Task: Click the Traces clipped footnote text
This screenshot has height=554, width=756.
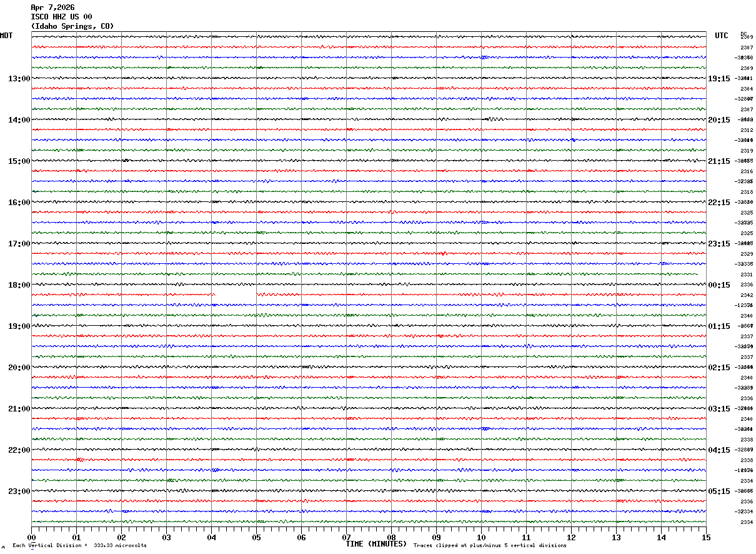Action: click(x=490, y=546)
